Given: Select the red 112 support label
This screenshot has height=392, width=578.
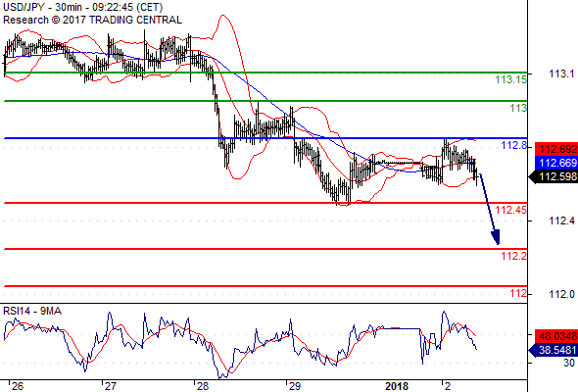Looking at the screenshot, I should 518,293.
